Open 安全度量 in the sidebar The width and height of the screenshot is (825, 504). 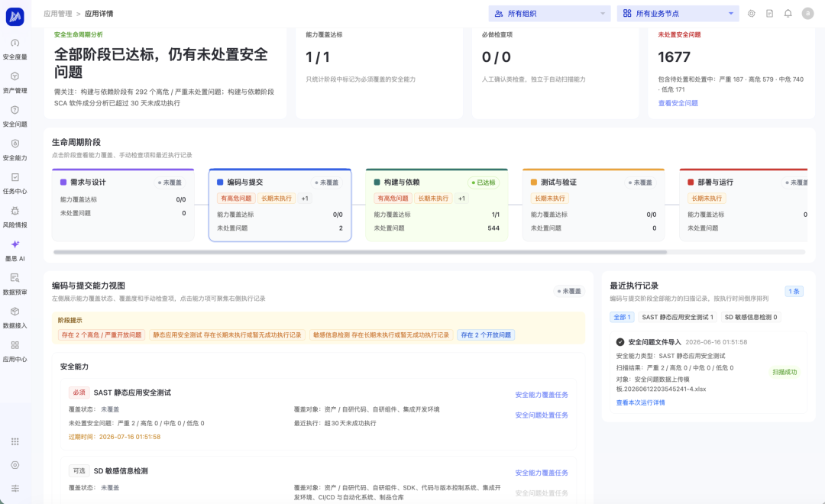pyautogui.click(x=15, y=48)
